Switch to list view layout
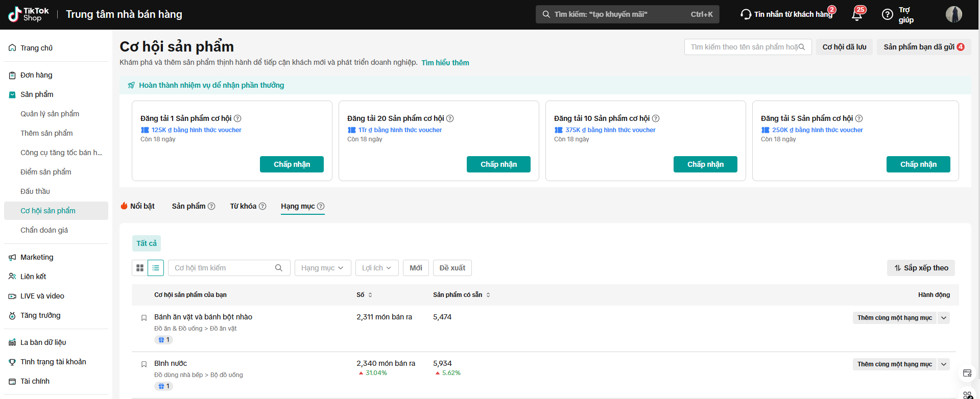 click(x=156, y=268)
